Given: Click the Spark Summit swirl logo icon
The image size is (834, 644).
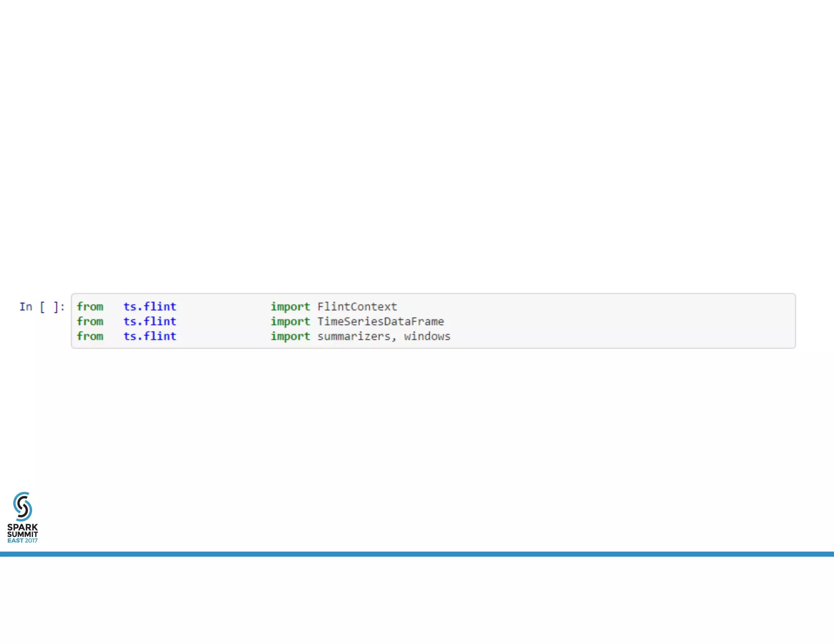Looking at the screenshot, I should click(x=22, y=506).
